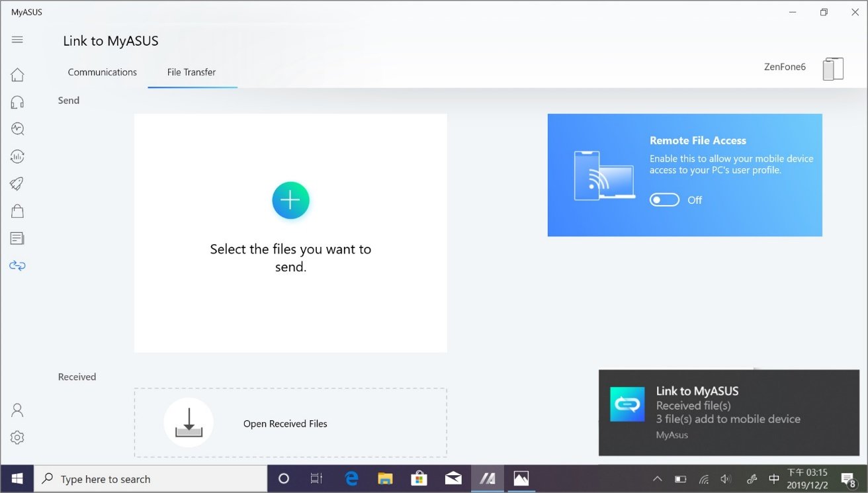Open the news page sidebar icon

[x=17, y=238]
